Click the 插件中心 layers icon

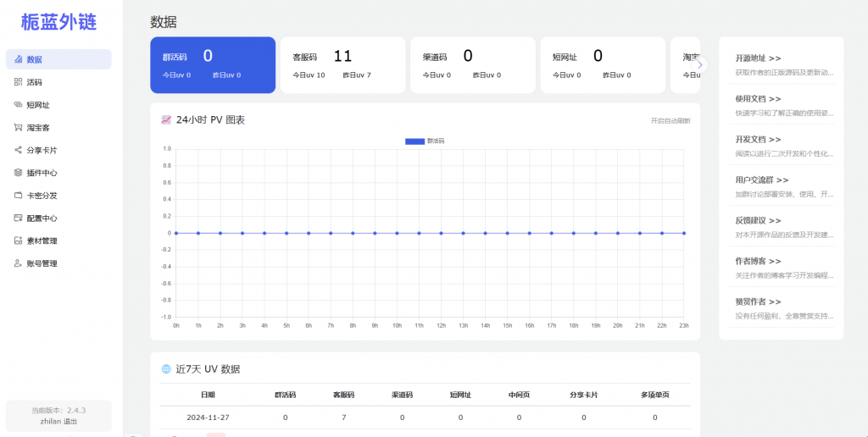(19, 173)
